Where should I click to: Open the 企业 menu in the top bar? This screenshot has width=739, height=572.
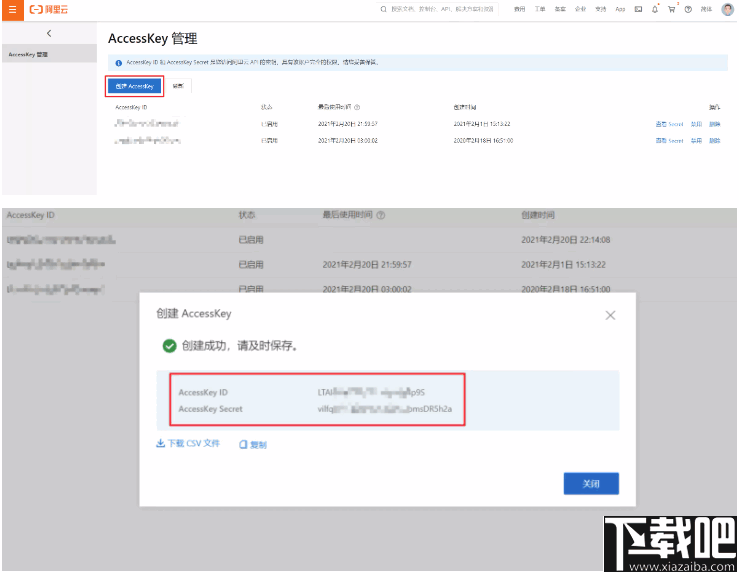pyautogui.click(x=580, y=9)
